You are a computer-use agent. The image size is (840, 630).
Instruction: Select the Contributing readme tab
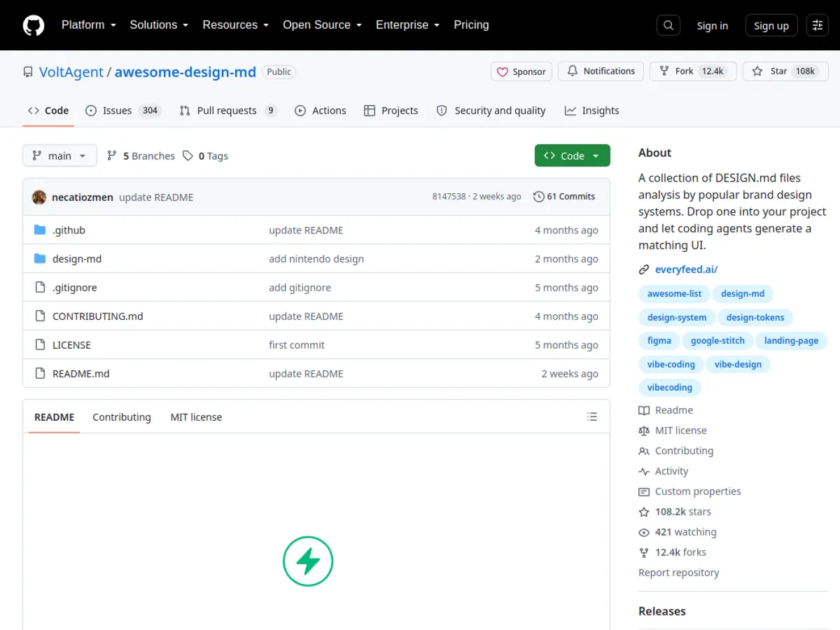[122, 417]
